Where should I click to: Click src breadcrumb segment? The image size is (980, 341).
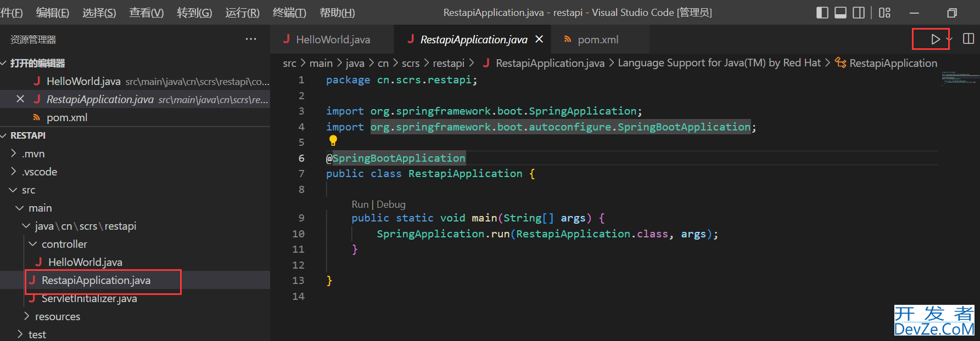click(x=289, y=63)
